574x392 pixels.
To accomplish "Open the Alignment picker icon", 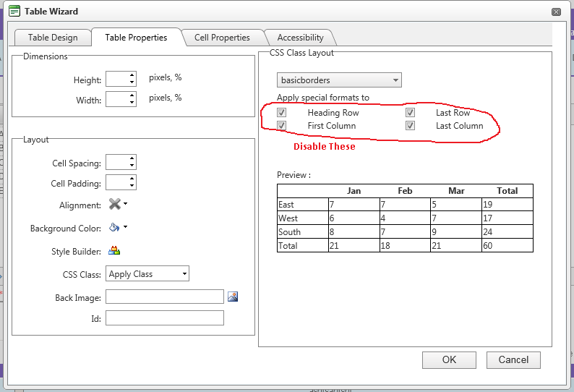I will [x=114, y=204].
